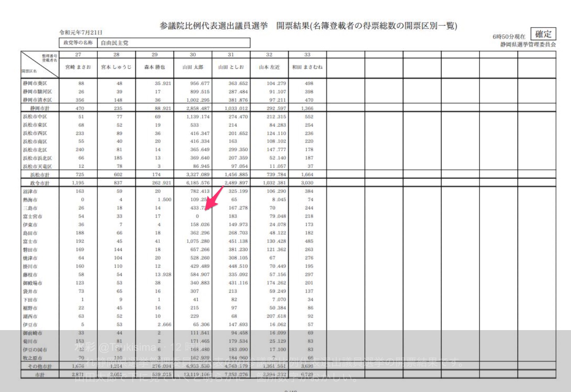Click column number 30 header cell

click(193, 55)
